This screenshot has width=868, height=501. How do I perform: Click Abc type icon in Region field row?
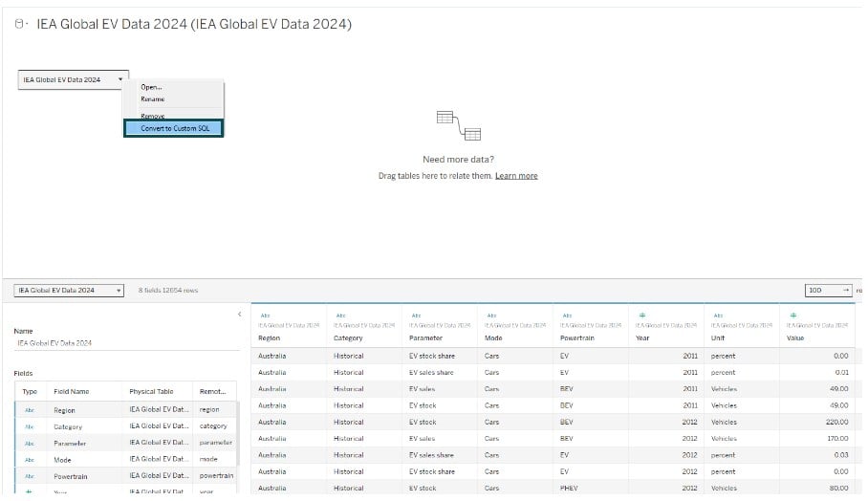pyautogui.click(x=30, y=410)
